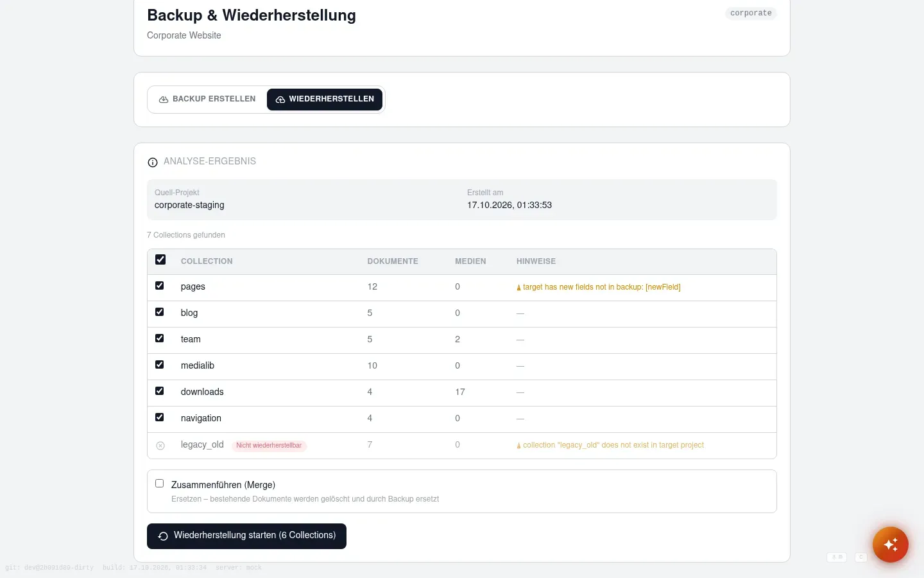This screenshot has width=924, height=578.
Task: Click the faded download badge at bottom right
Action: point(837,557)
